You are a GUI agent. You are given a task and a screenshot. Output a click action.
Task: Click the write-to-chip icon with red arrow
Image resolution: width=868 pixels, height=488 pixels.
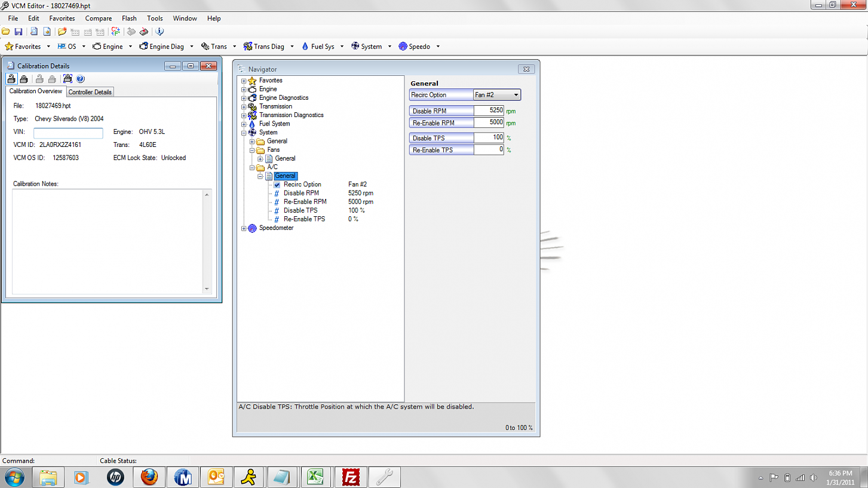(143, 32)
